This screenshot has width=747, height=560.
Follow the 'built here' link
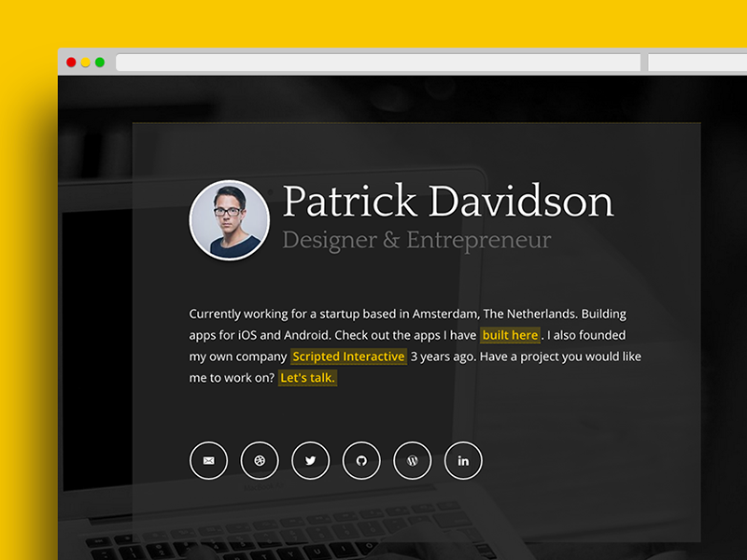click(x=510, y=335)
